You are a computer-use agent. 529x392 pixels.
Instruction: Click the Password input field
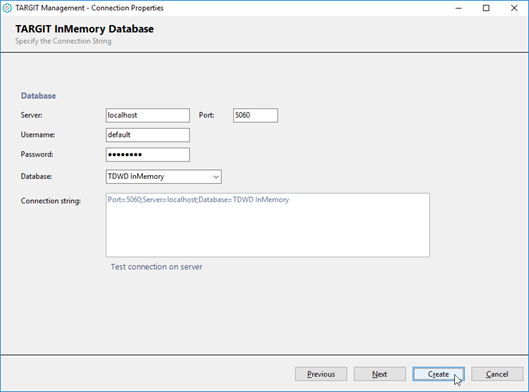[x=148, y=155]
